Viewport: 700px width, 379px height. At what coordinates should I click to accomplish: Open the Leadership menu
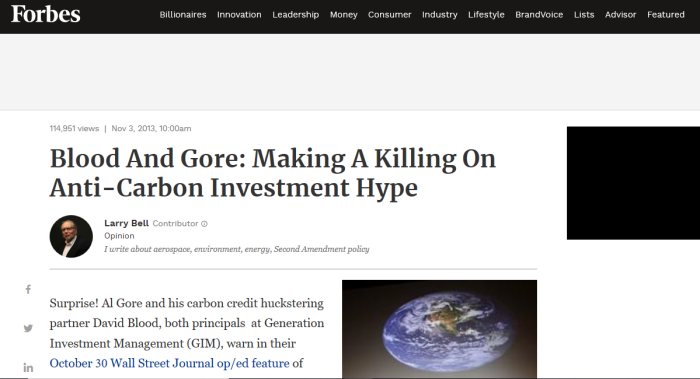tap(296, 15)
